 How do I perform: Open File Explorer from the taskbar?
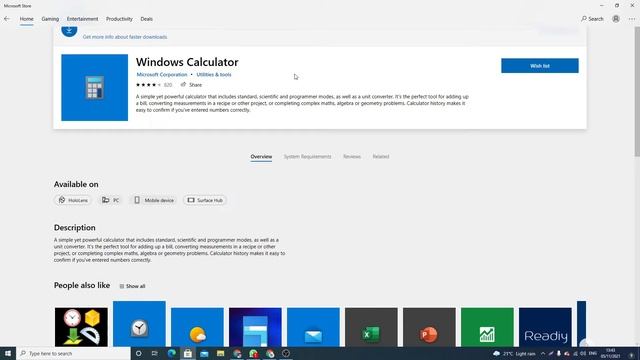(220, 353)
